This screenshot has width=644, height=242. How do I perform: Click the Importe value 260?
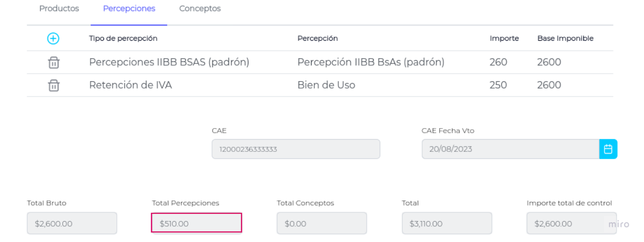tap(498, 62)
